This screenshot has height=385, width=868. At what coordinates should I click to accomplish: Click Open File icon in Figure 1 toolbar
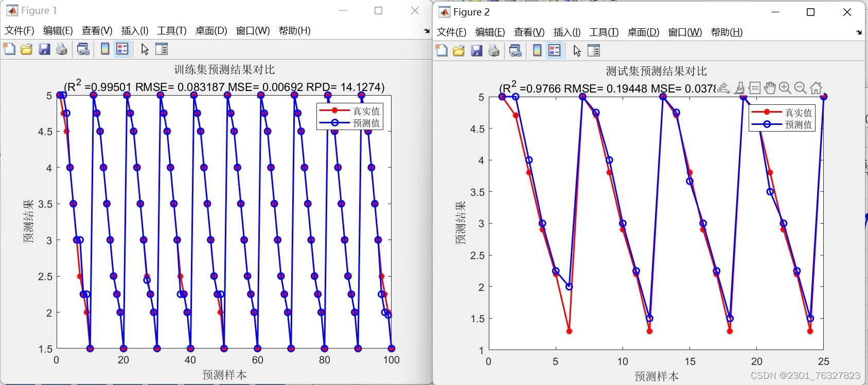pyautogui.click(x=26, y=49)
